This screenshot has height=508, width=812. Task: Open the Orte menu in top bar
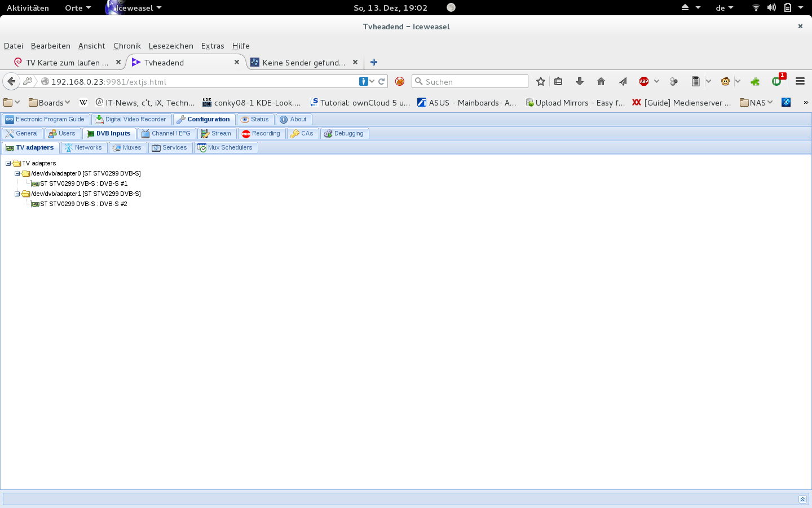tap(78, 8)
